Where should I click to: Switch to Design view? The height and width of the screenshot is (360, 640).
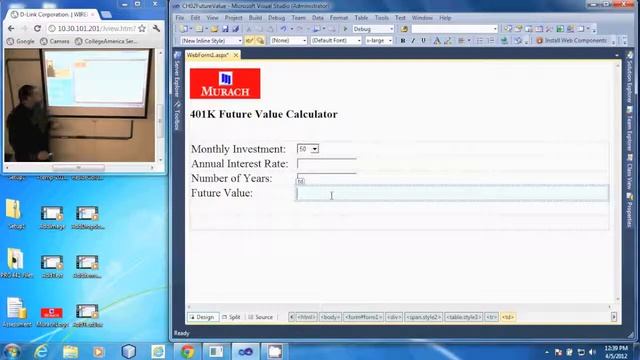pyautogui.click(x=202, y=317)
